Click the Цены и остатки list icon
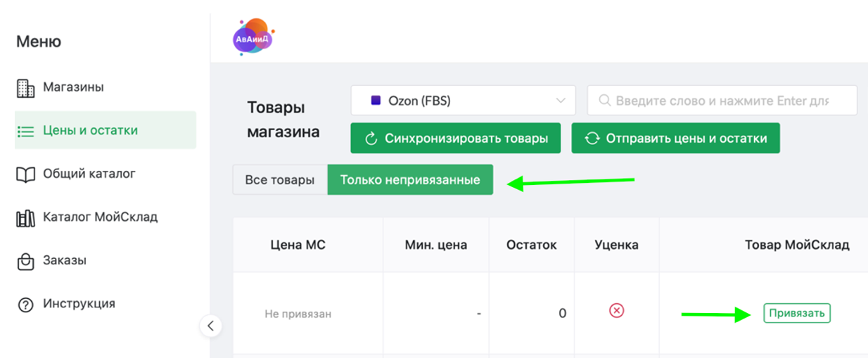 25,131
